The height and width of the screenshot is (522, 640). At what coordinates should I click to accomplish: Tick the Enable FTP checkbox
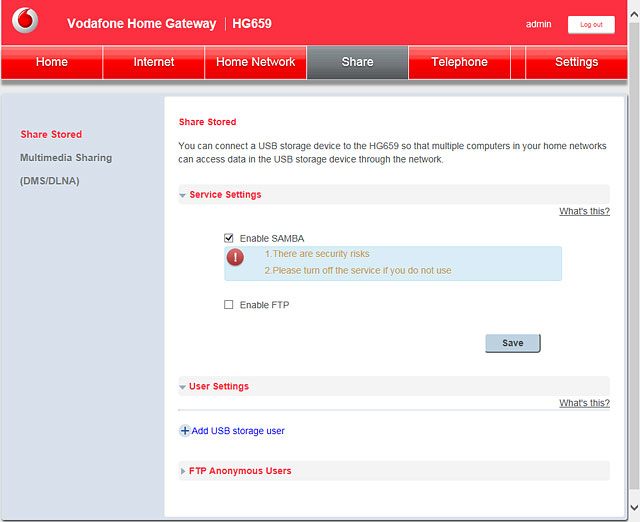(x=229, y=304)
